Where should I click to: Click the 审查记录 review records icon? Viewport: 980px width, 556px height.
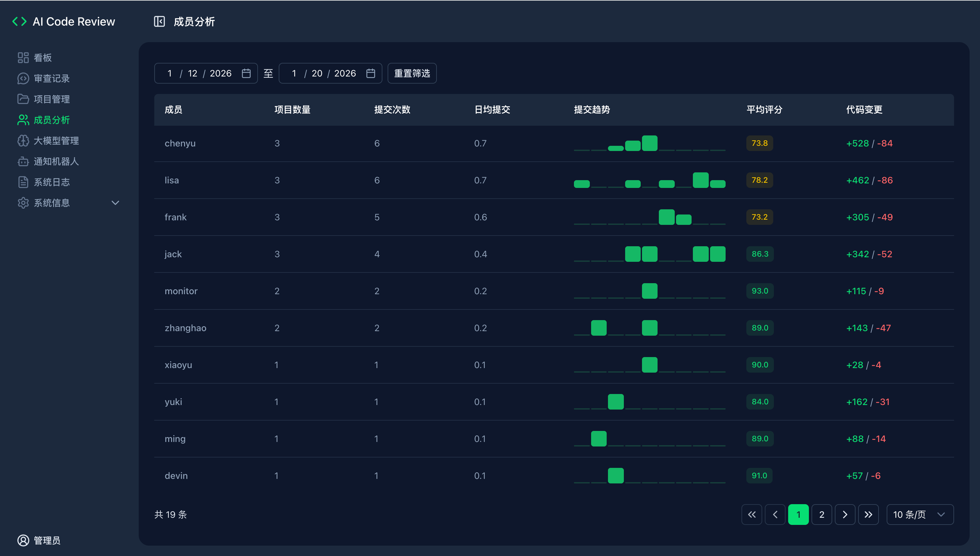click(x=23, y=78)
